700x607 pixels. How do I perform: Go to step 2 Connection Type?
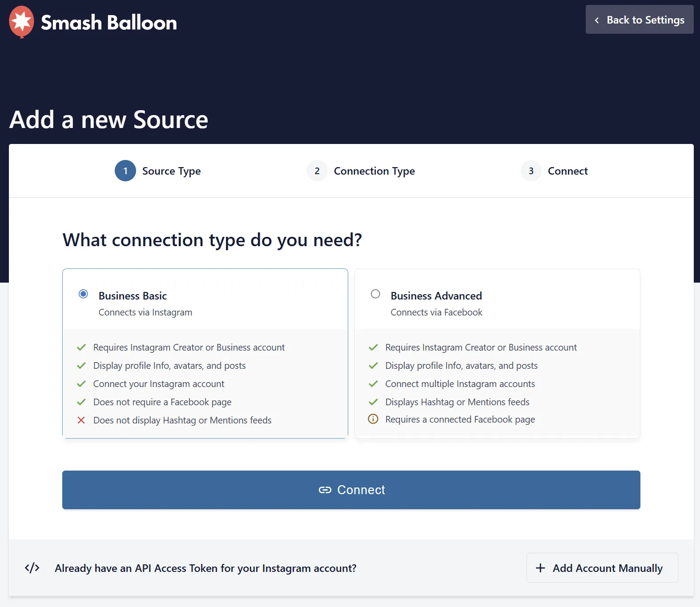point(361,171)
